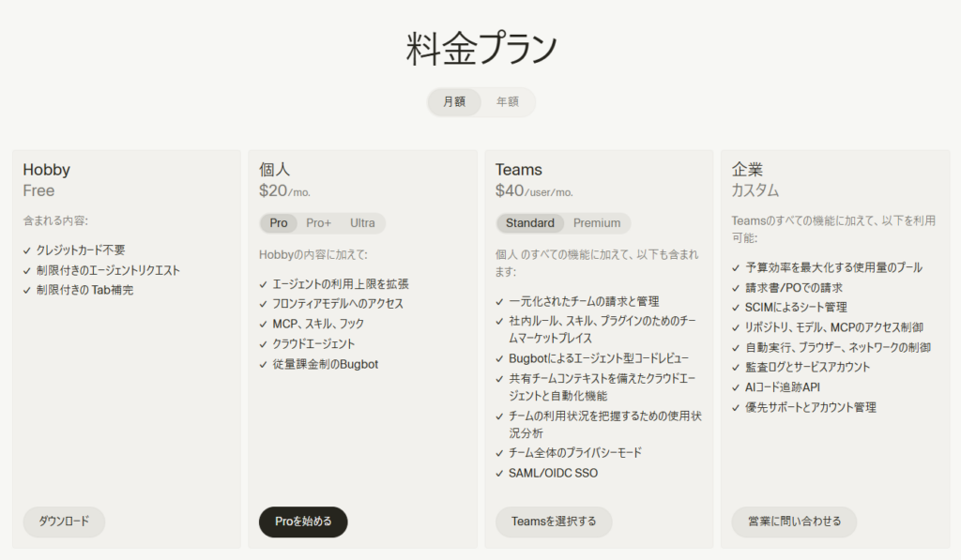Image resolution: width=961 pixels, height=560 pixels.
Task: Click the SAML/OIDC SSO feature text
Action: point(553,473)
